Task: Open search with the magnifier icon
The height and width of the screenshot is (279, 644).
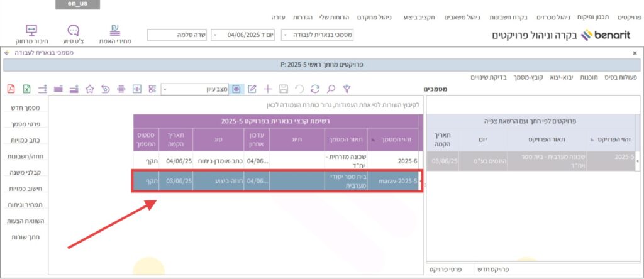Action: point(331,89)
